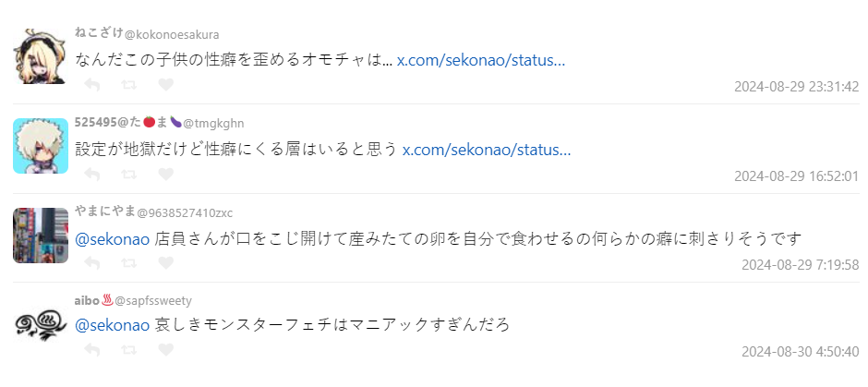
Task: Retweet the 9638527410zxc tweet
Action: (x=129, y=263)
